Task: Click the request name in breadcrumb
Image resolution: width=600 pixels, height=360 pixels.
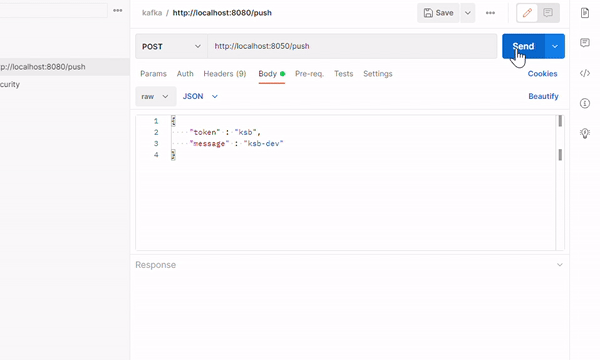Action: 222,13
